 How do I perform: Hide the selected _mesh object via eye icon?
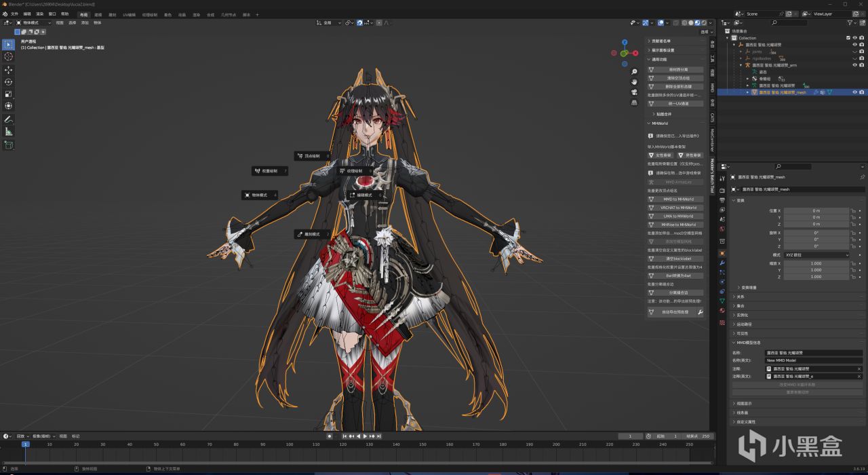click(854, 92)
